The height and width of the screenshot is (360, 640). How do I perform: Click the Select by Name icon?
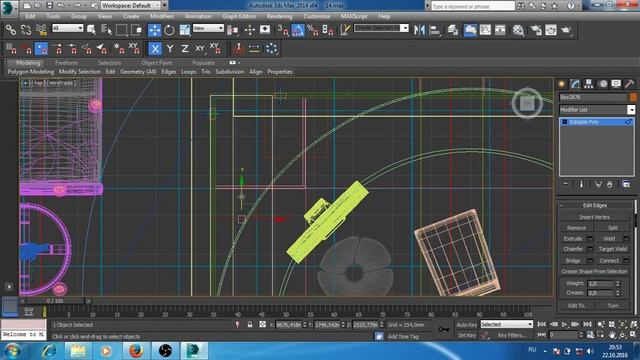[107, 30]
